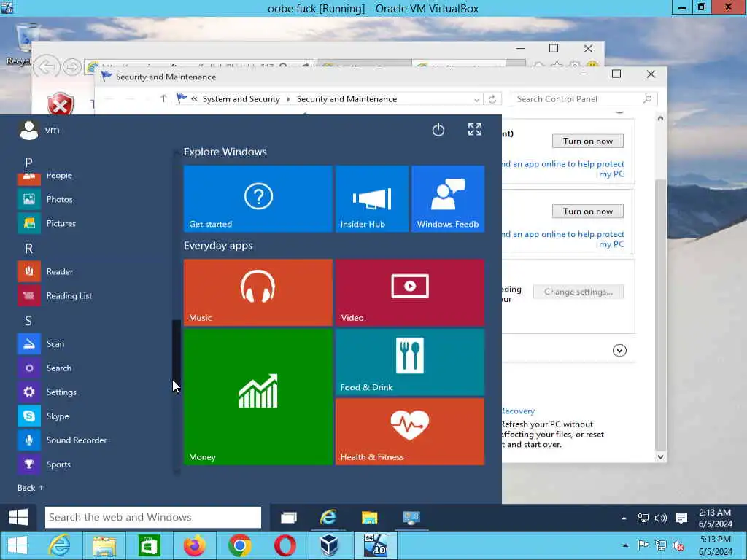This screenshot has height=560, width=747.
Task: Click the Change settings... button
Action: (578, 292)
